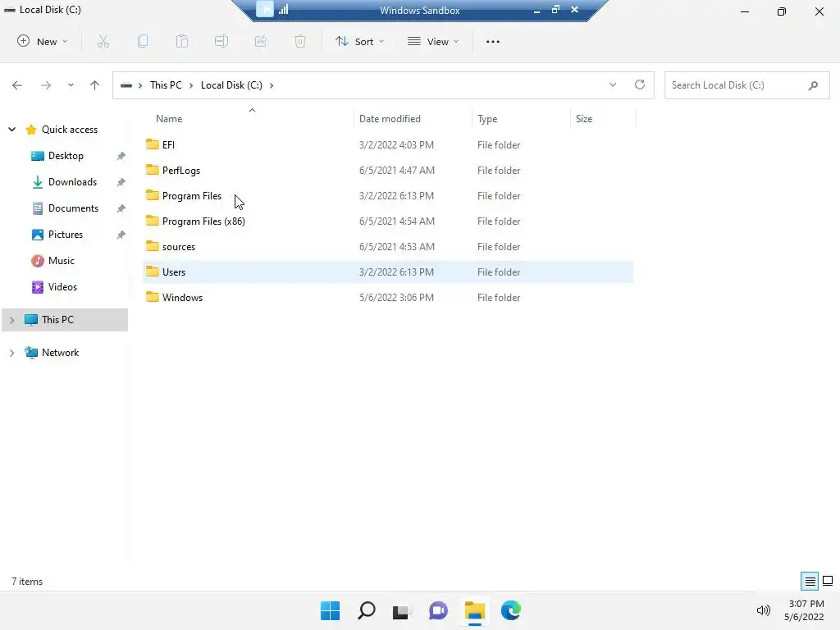
Task: Select Desktop in Quick access
Action: click(66, 156)
